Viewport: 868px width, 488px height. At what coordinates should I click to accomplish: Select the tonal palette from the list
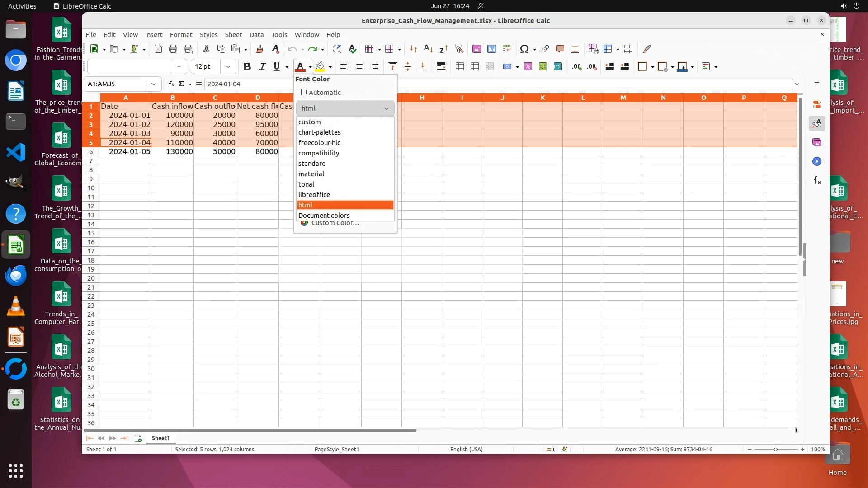[307, 184]
